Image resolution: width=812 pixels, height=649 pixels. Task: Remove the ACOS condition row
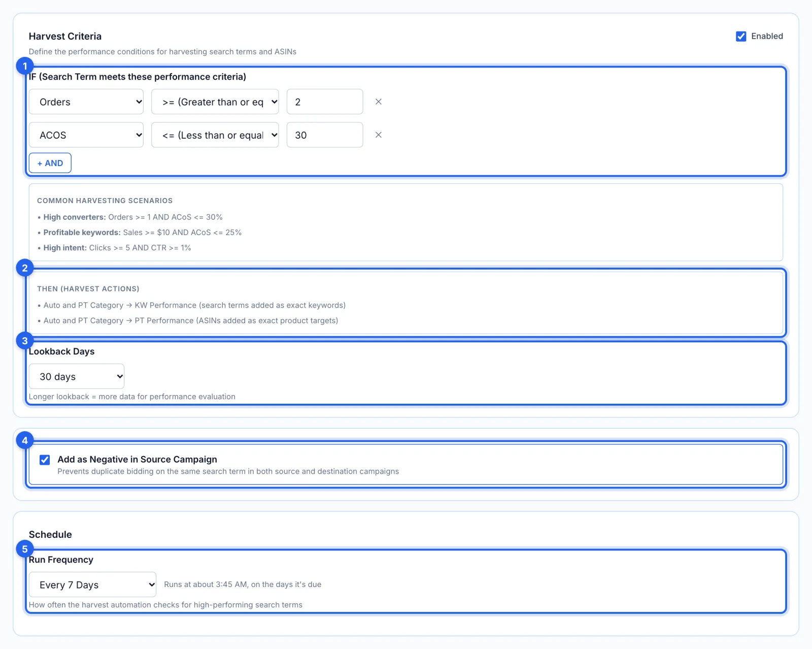coord(378,135)
